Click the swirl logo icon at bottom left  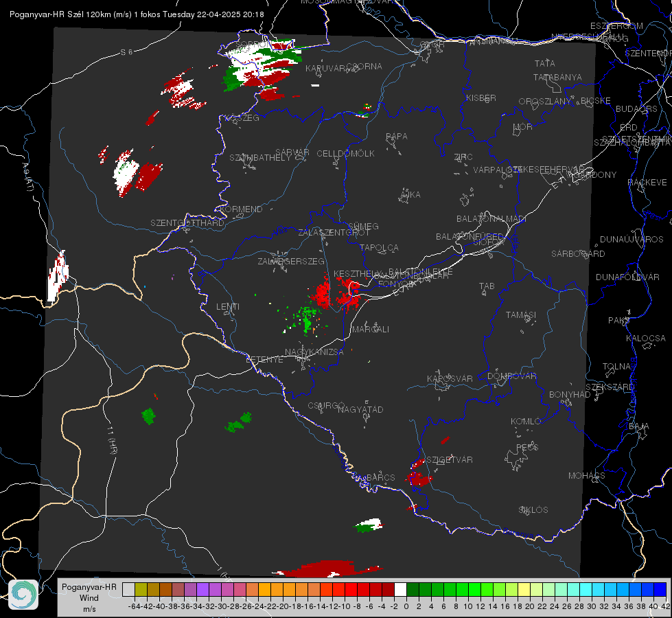tap(23, 595)
